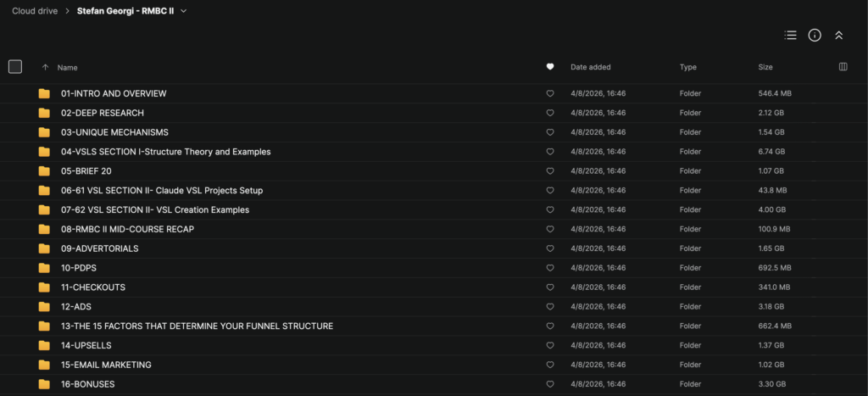
Task: Expand the Stefan Georgi - RMBC II dropdown
Action: [x=184, y=11]
